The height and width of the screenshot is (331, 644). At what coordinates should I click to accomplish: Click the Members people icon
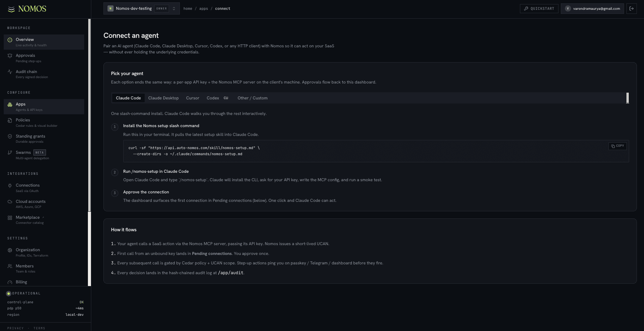pyautogui.click(x=10, y=266)
